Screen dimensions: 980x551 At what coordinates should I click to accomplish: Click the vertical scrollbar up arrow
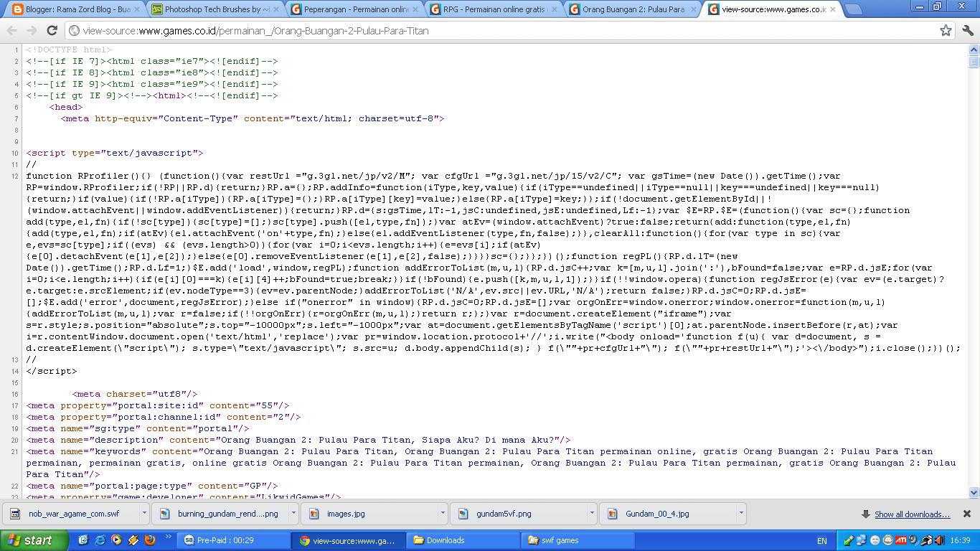coord(974,50)
